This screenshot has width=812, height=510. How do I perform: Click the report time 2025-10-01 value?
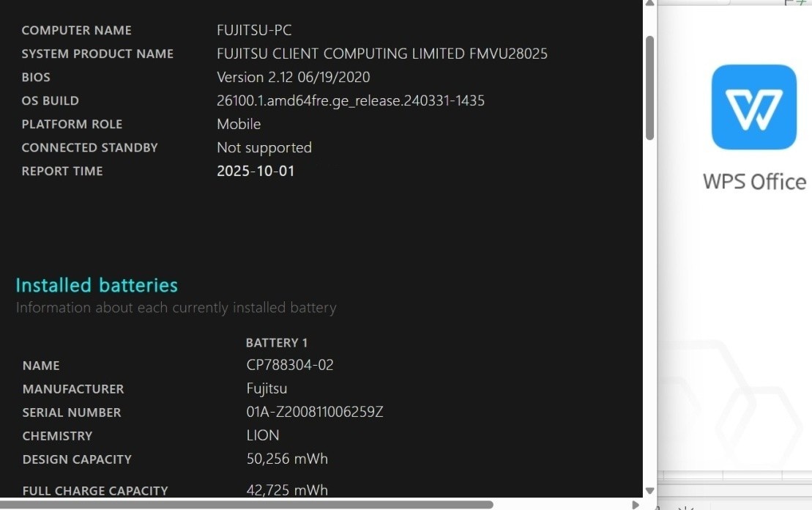[x=256, y=171]
